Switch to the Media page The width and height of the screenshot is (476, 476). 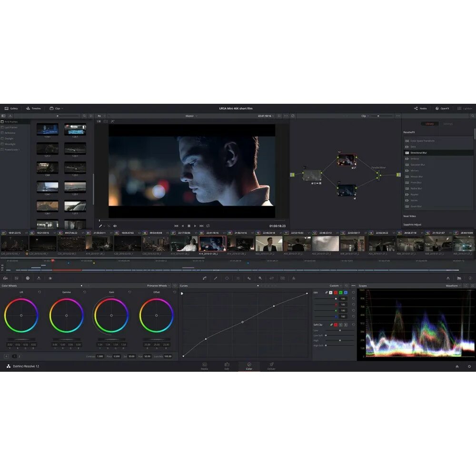coord(204,366)
